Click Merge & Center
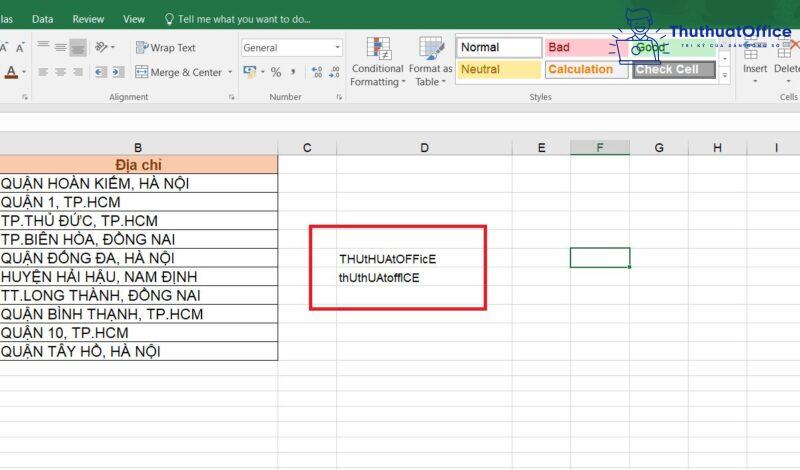The image size is (800, 470). point(178,72)
